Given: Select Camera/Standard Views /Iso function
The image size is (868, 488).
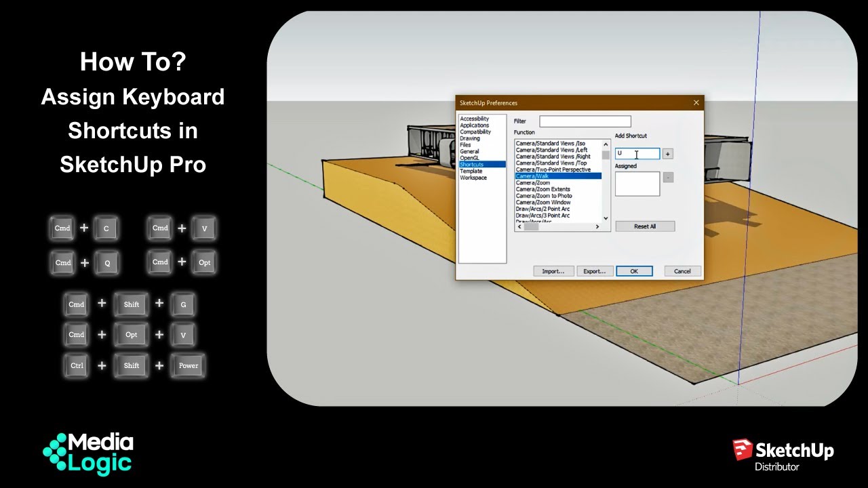Looking at the screenshot, I should (551, 144).
